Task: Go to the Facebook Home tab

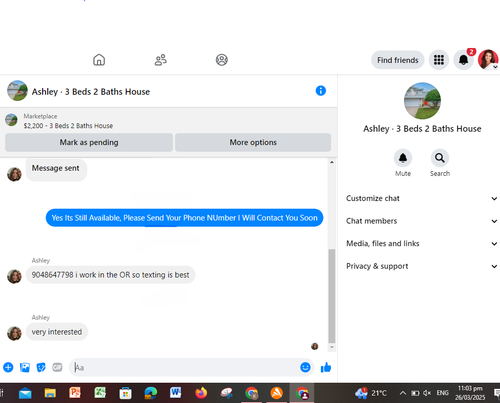Action: 99,60
